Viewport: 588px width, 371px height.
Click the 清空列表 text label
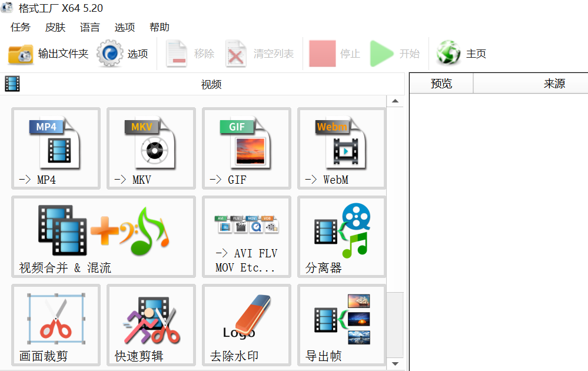[x=273, y=54]
